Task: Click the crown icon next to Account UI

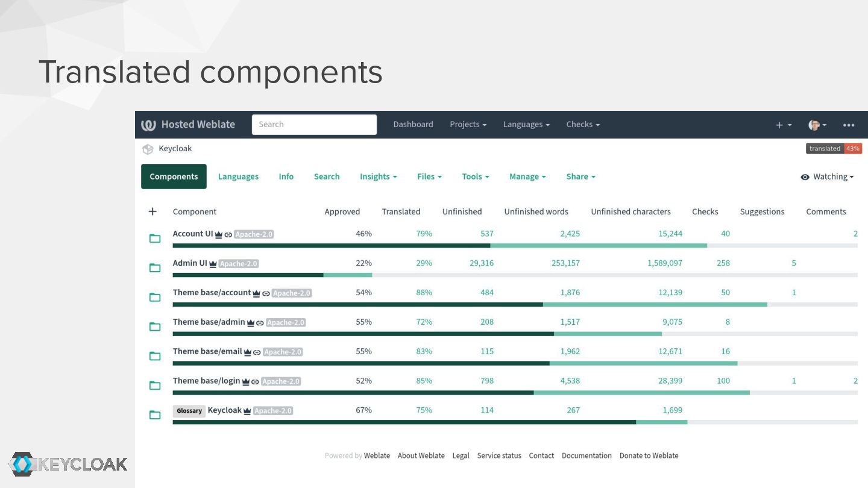Action: [x=219, y=234]
